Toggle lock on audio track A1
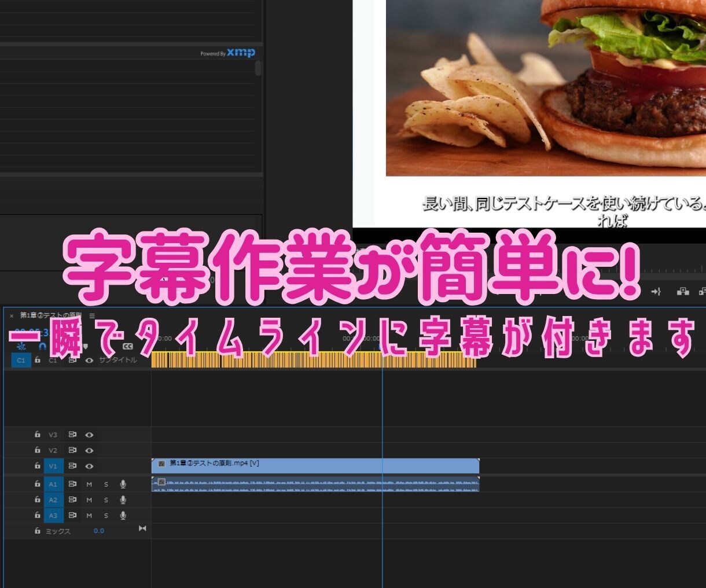 (38, 484)
